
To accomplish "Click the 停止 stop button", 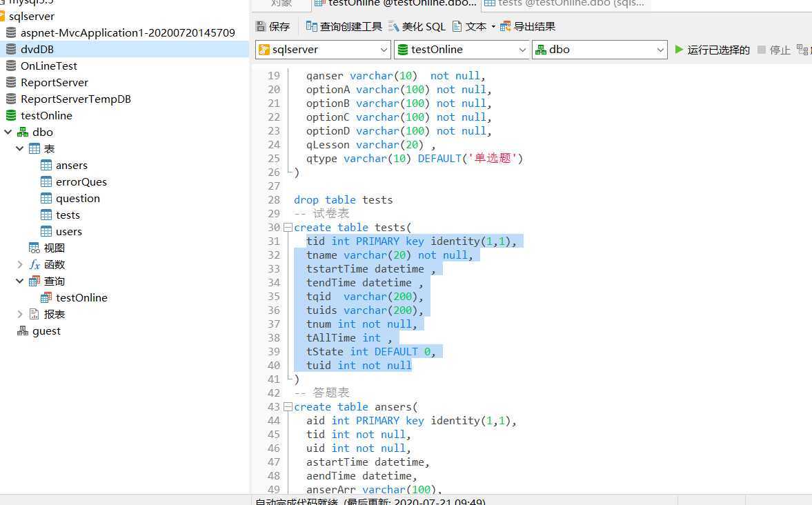I will click(773, 50).
